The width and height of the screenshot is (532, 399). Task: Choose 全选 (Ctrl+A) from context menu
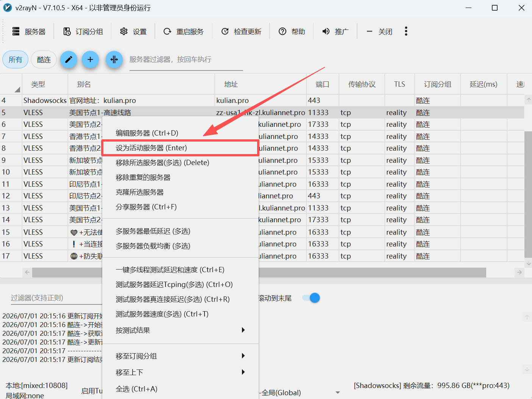180,389
